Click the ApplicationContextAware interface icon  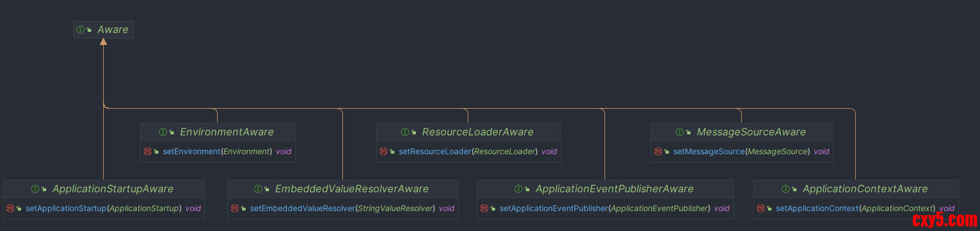click(x=786, y=189)
